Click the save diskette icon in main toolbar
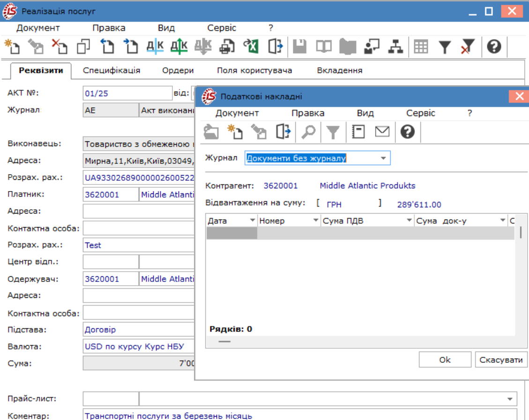 point(299,46)
